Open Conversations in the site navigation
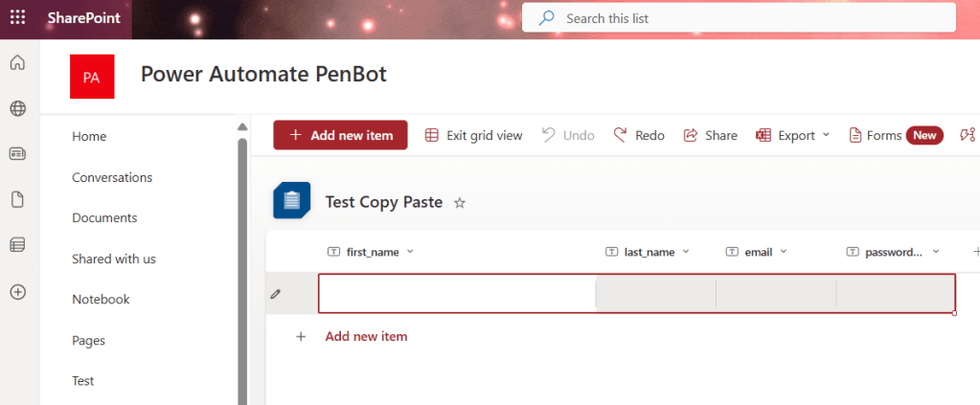The image size is (980, 405). click(112, 177)
